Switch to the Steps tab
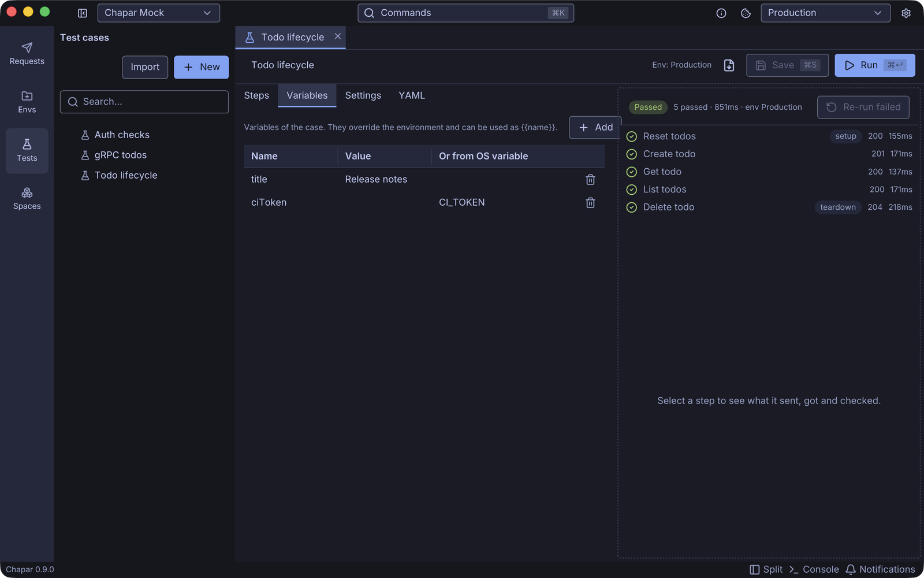The width and height of the screenshot is (924, 578). tap(256, 95)
